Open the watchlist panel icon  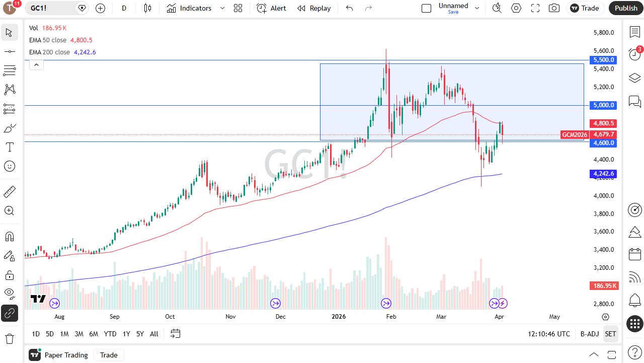click(x=635, y=32)
